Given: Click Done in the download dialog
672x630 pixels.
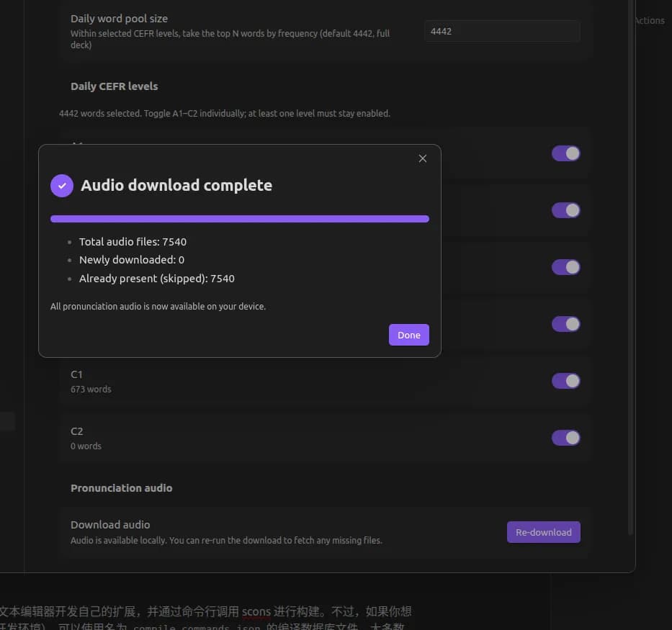Looking at the screenshot, I should tap(409, 335).
